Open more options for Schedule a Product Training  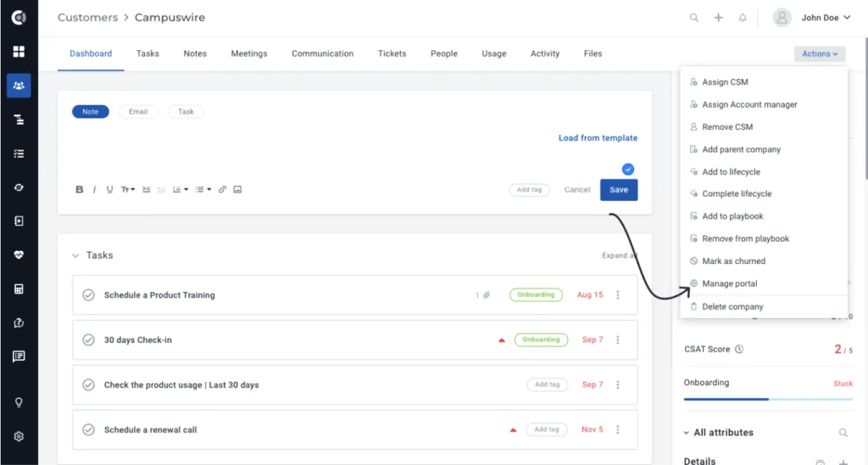pos(618,294)
